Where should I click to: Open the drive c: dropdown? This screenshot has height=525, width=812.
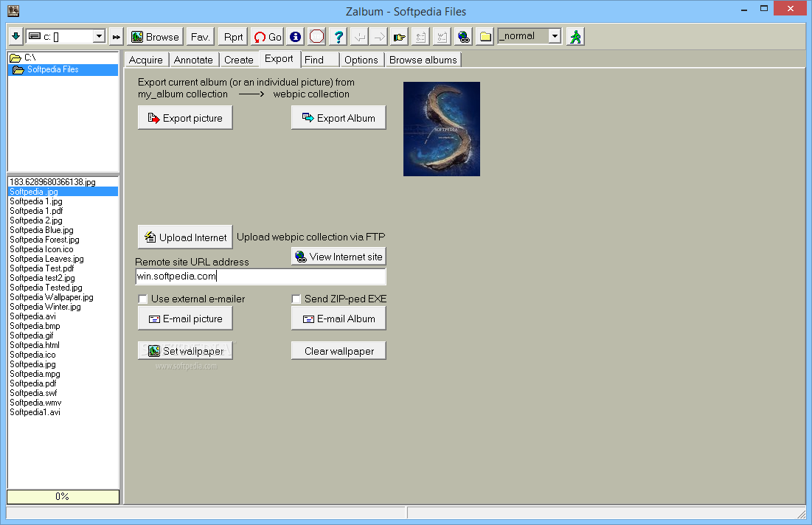pyautogui.click(x=99, y=36)
